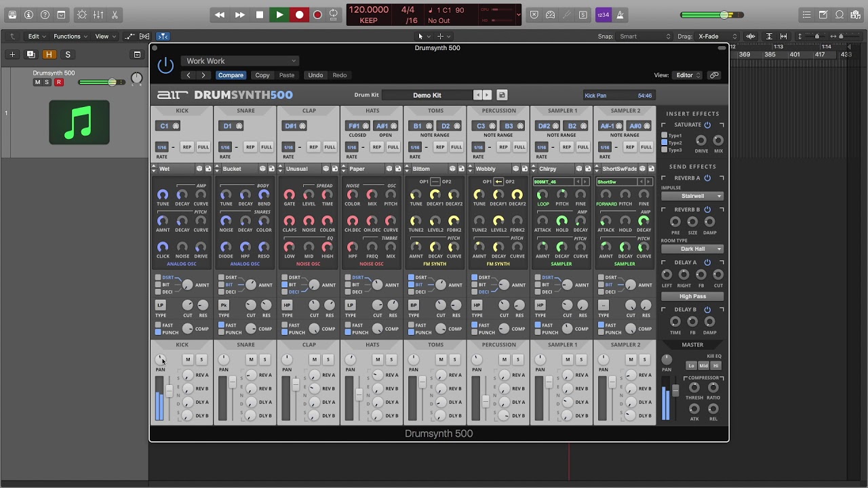This screenshot has width=868, height=488.
Task: Toggle the Reverb A power switch
Action: [707, 178]
